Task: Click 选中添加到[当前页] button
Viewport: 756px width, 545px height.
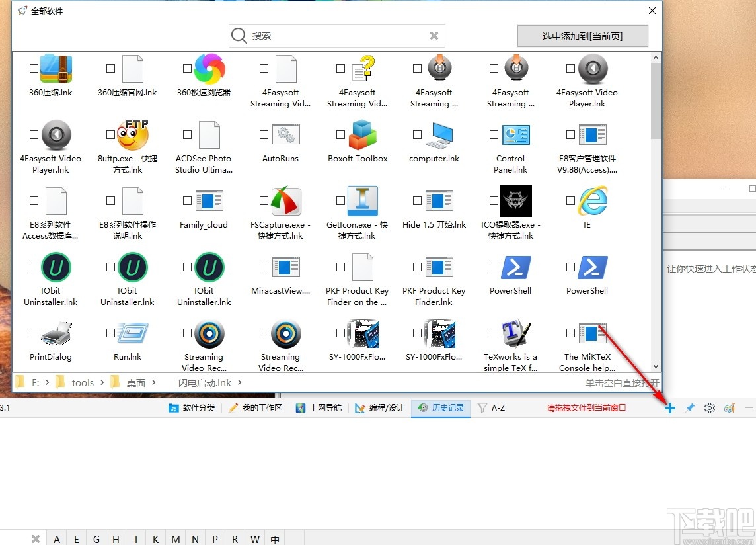Action: (x=582, y=36)
